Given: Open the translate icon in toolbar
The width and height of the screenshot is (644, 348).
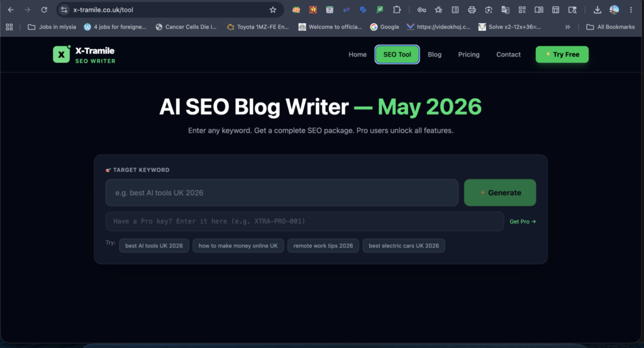Looking at the screenshot, I should (505, 10).
